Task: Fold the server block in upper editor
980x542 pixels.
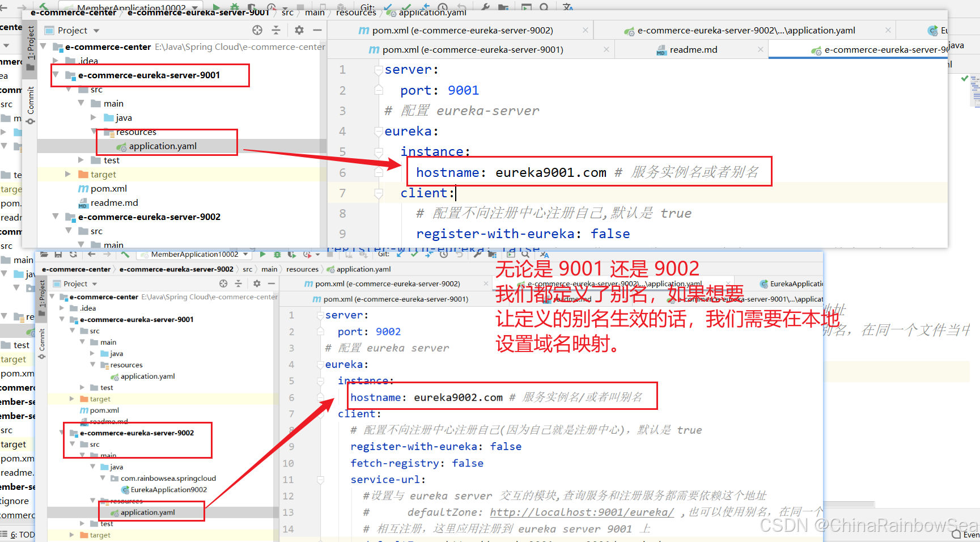Action: click(378, 70)
